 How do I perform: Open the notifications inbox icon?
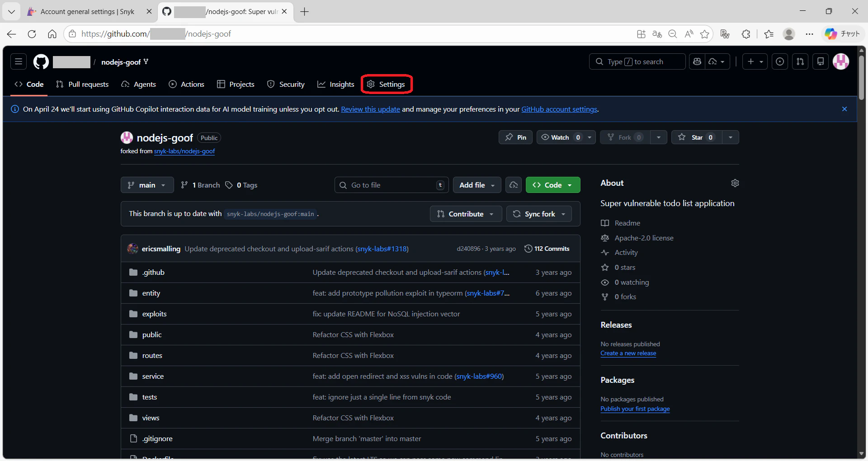coord(821,61)
